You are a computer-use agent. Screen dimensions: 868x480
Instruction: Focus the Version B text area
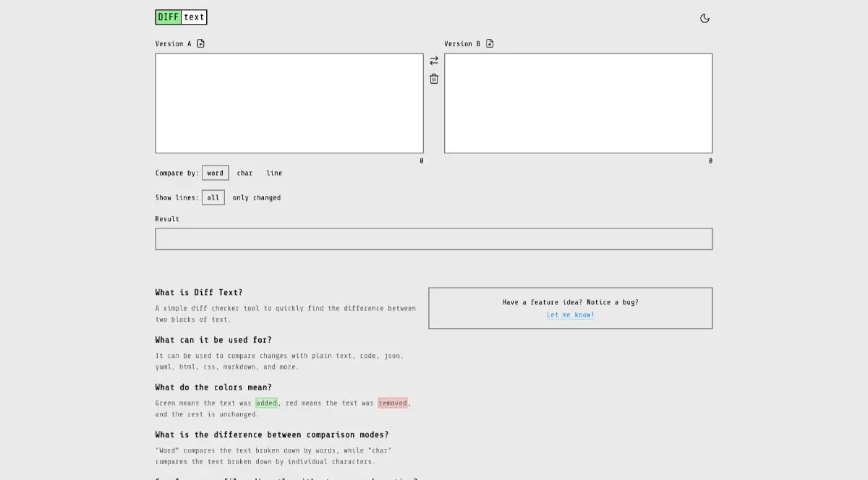click(578, 103)
